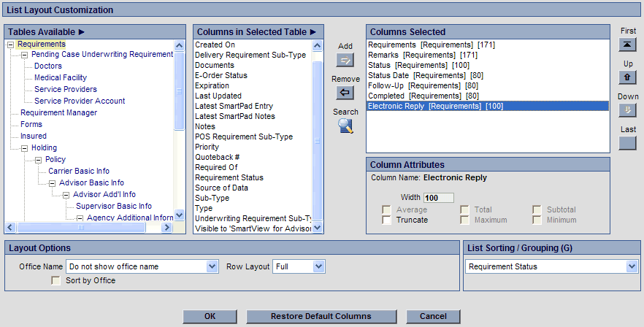Click the OK button
The height and width of the screenshot is (327, 644).
[210, 316]
